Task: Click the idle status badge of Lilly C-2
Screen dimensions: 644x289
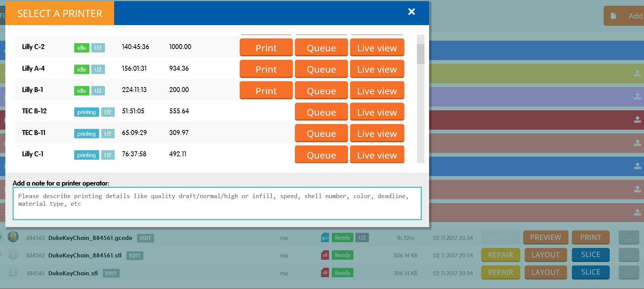Action: (x=81, y=48)
